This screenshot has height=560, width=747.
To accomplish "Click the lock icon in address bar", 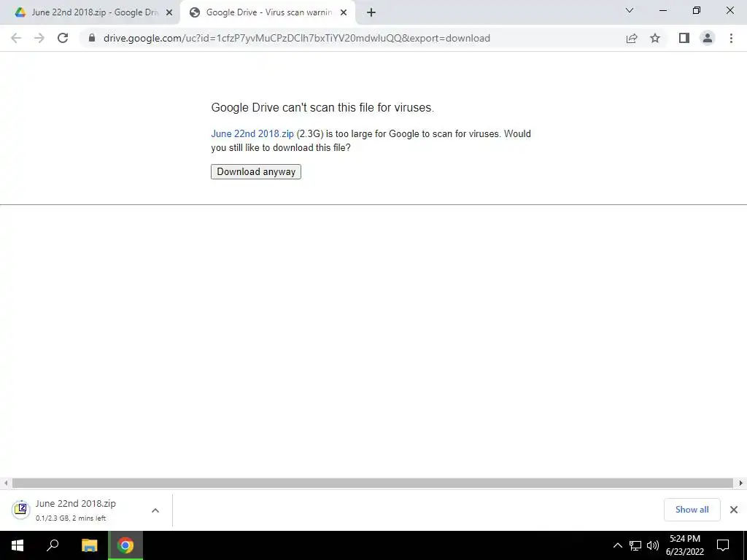I will point(92,38).
